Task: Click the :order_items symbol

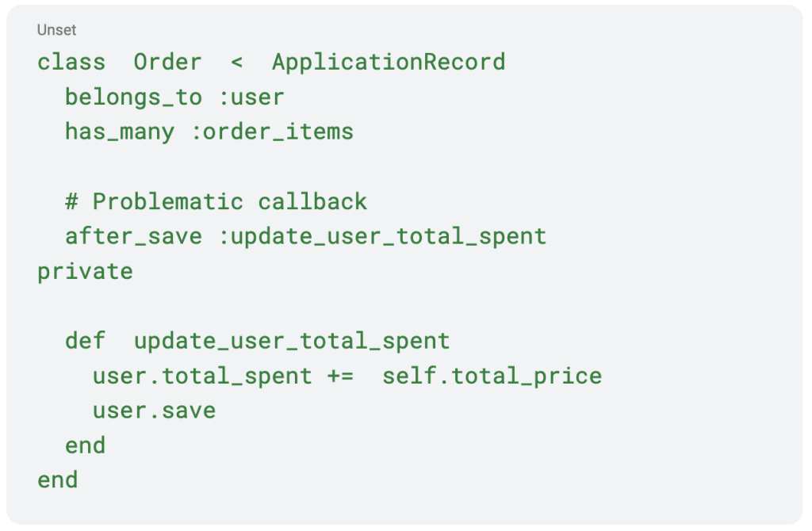Action: point(273,132)
